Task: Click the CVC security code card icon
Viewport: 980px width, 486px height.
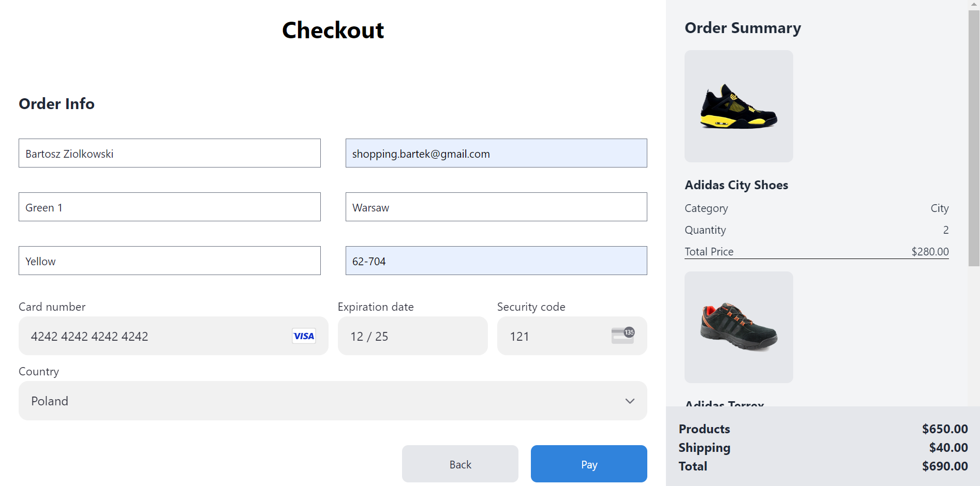Action: (x=622, y=335)
